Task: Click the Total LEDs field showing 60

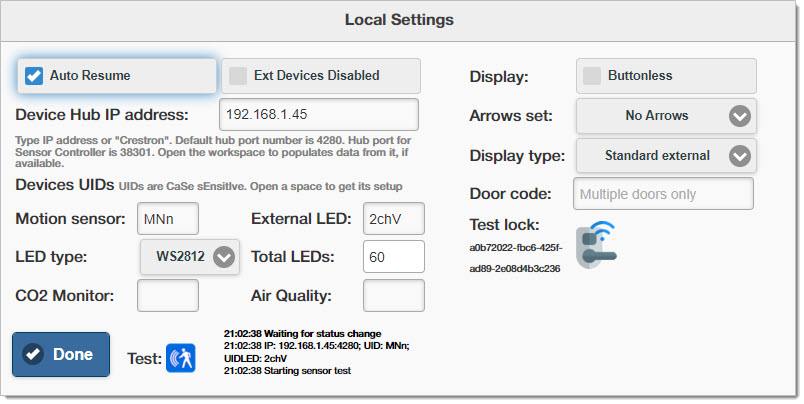Action: click(x=394, y=257)
